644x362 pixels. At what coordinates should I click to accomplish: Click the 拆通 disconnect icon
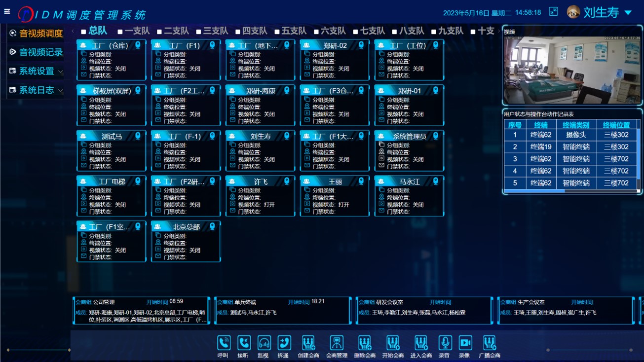pyautogui.click(x=284, y=343)
